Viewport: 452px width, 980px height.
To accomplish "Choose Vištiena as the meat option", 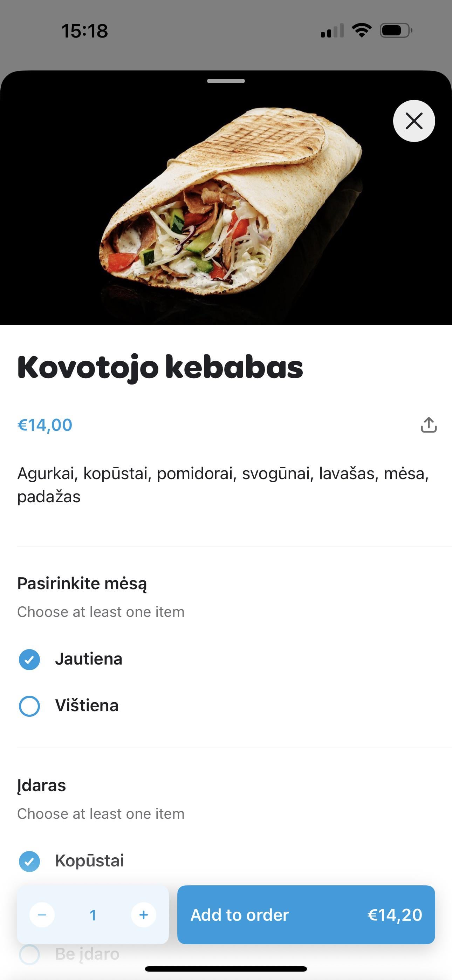I will pos(29,706).
